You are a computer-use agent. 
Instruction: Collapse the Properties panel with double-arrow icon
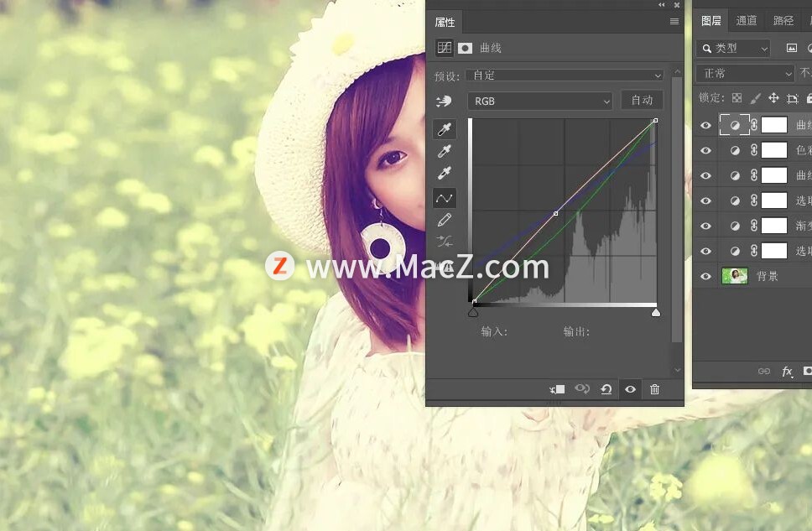661,5
